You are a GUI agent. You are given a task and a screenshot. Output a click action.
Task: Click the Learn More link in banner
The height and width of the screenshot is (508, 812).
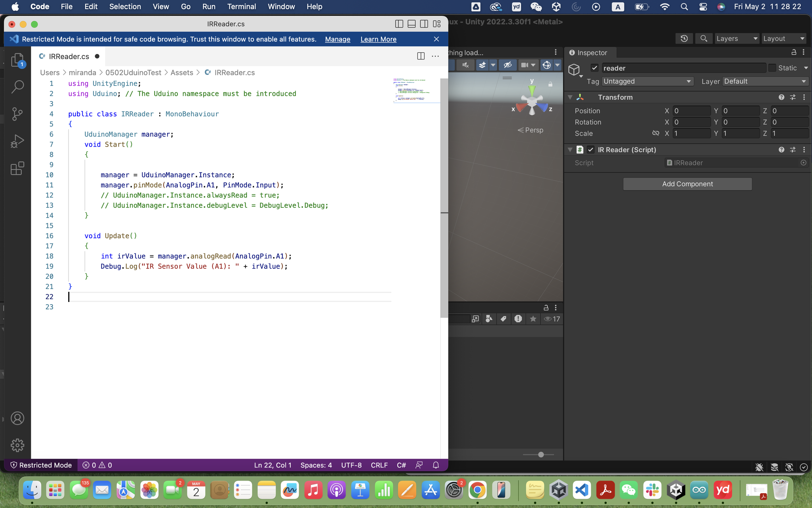378,39
